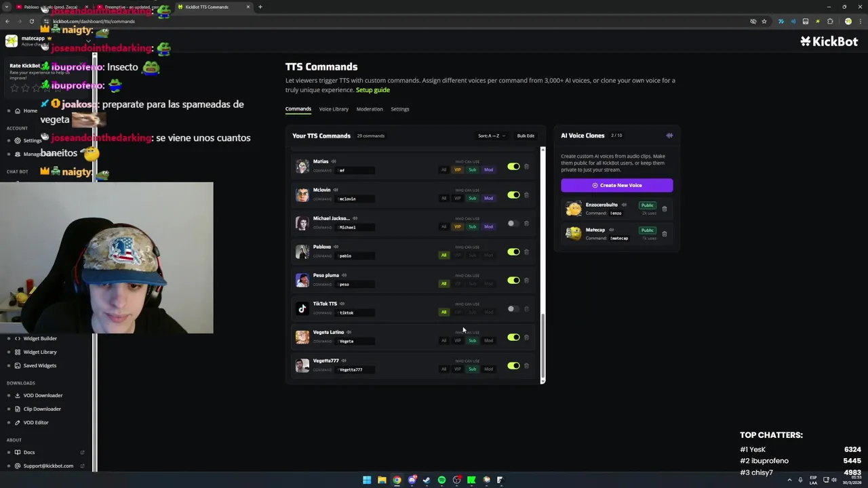Bookmark this page with star icon

[x=764, y=21]
